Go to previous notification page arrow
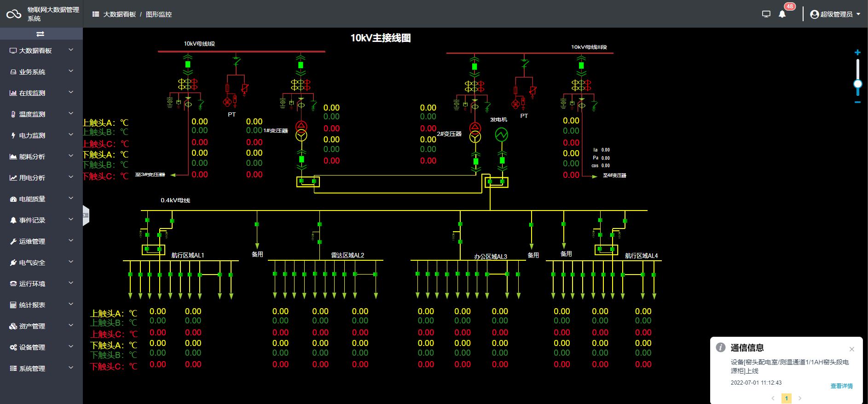Screen dimensions: 868x404 (x=773, y=398)
